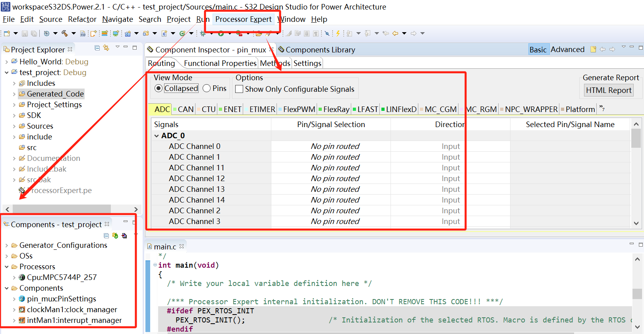Collapse the main function fold marker
The width and height of the screenshot is (644, 334).
pyautogui.click(x=155, y=265)
